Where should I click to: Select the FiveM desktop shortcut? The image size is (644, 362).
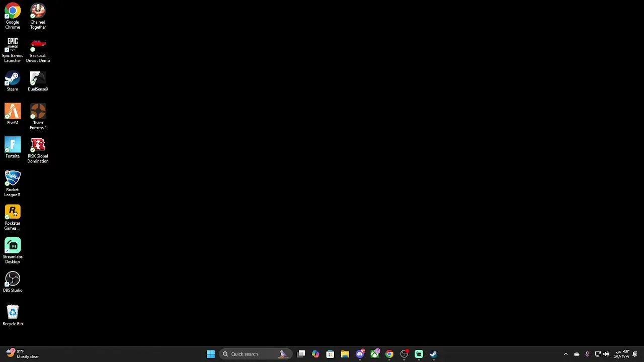pyautogui.click(x=13, y=114)
